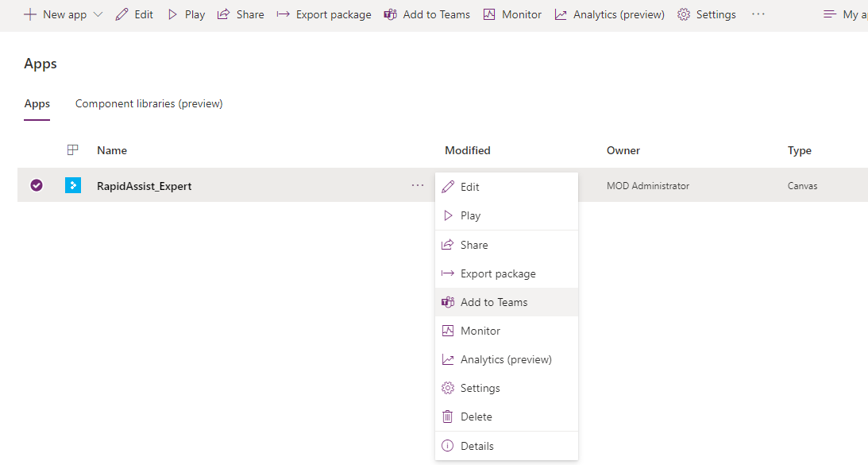Click the Add to Teams icon in toolbar
The width and height of the screenshot is (868, 465).
pyautogui.click(x=390, y=14)
